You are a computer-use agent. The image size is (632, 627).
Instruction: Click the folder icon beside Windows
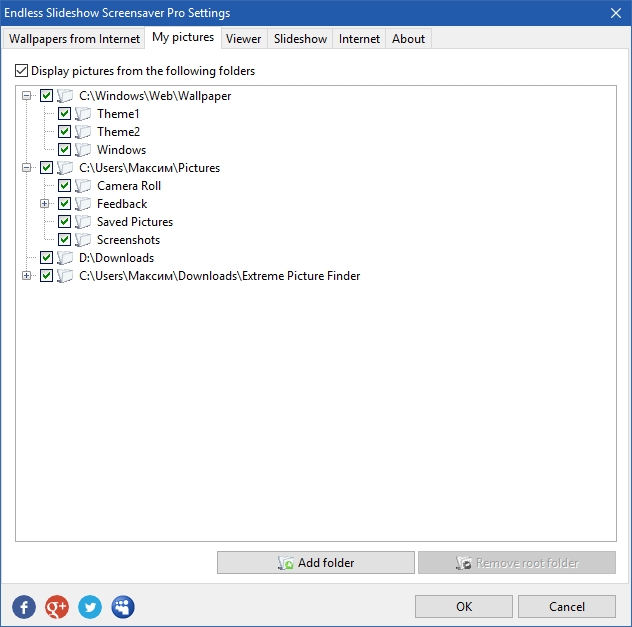[x=83, y=150]
